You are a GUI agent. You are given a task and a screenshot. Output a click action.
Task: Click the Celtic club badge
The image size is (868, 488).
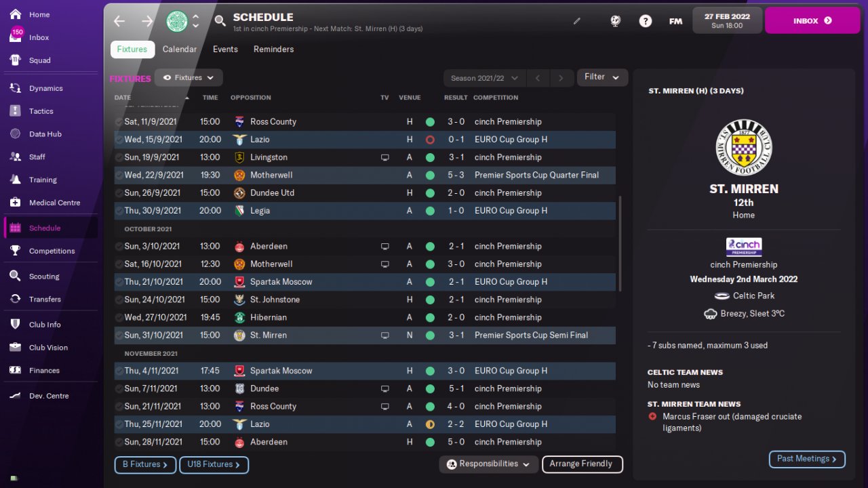pos(177,21)
